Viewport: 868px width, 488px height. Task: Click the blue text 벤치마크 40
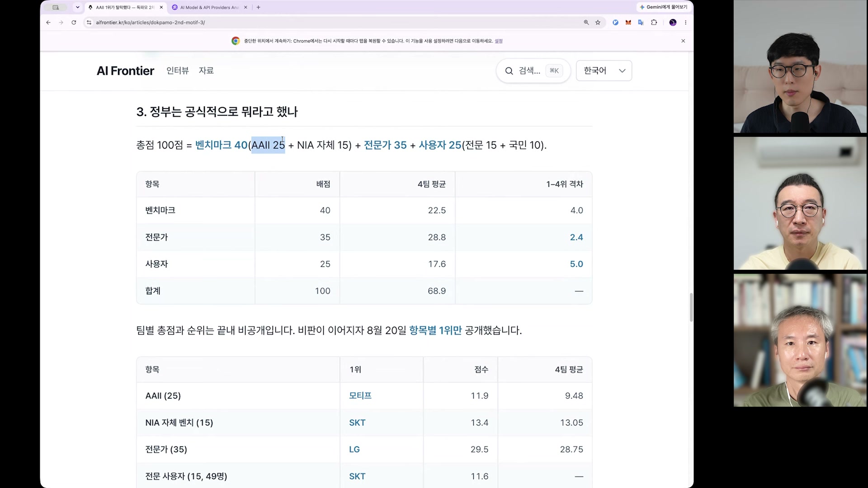coord(222,145)
